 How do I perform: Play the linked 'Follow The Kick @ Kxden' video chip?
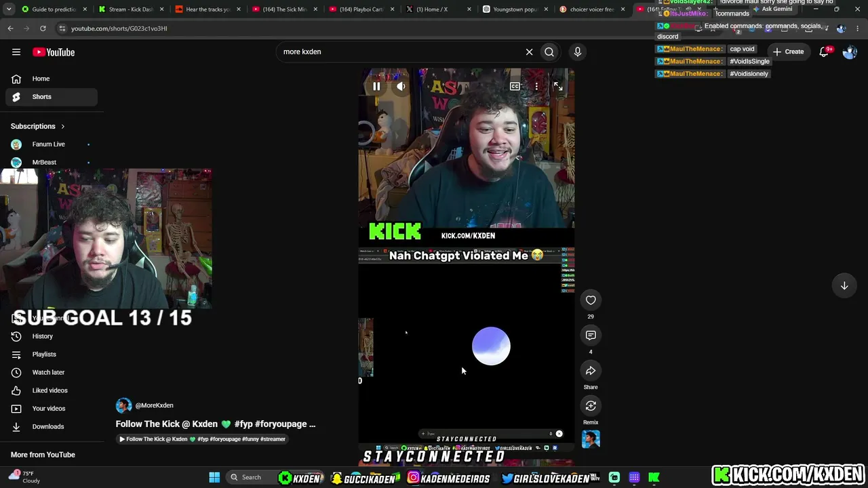[203, 439]
